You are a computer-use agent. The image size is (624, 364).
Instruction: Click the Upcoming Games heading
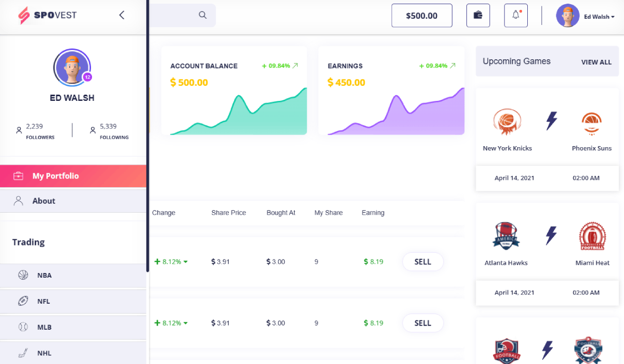tap(516, 61)
